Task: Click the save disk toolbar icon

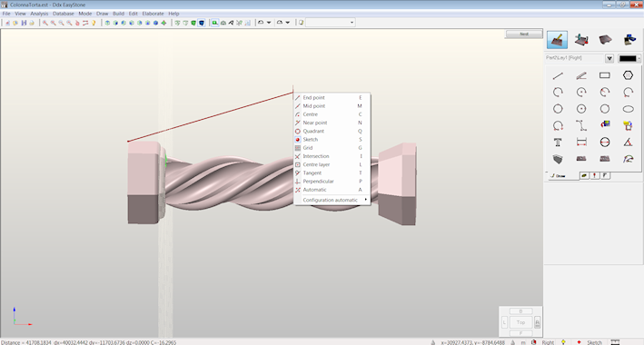Action: click(24, 23)
